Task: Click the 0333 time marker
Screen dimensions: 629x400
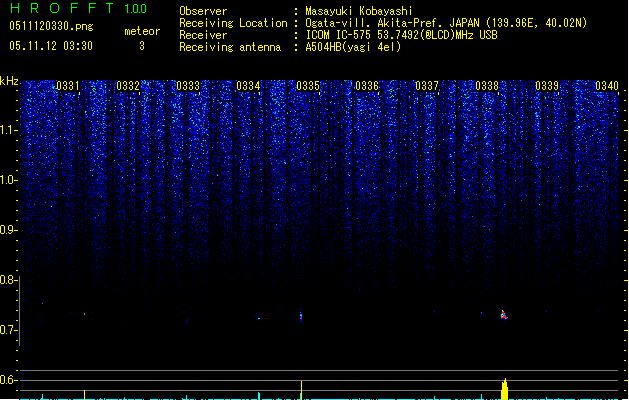Action: tap(188, 86)
